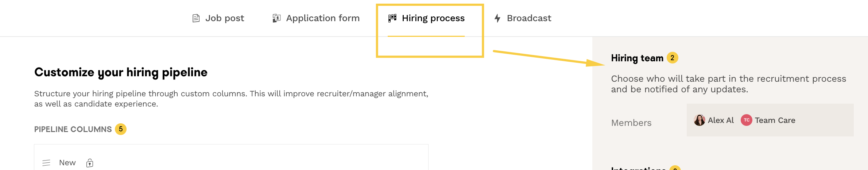Click the Team Care member name
The width and height of the screenshot is (868, 170).
(775, 120)
